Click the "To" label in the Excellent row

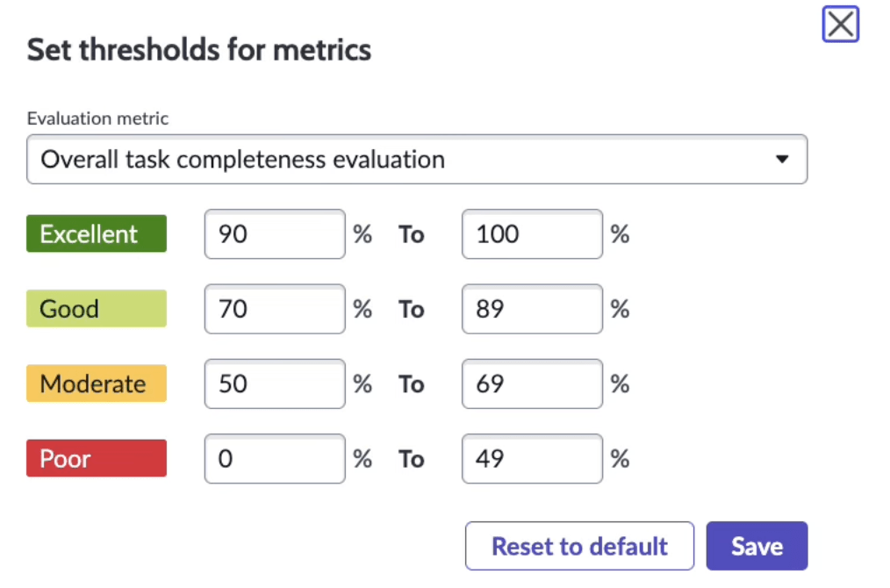point(412,234)
